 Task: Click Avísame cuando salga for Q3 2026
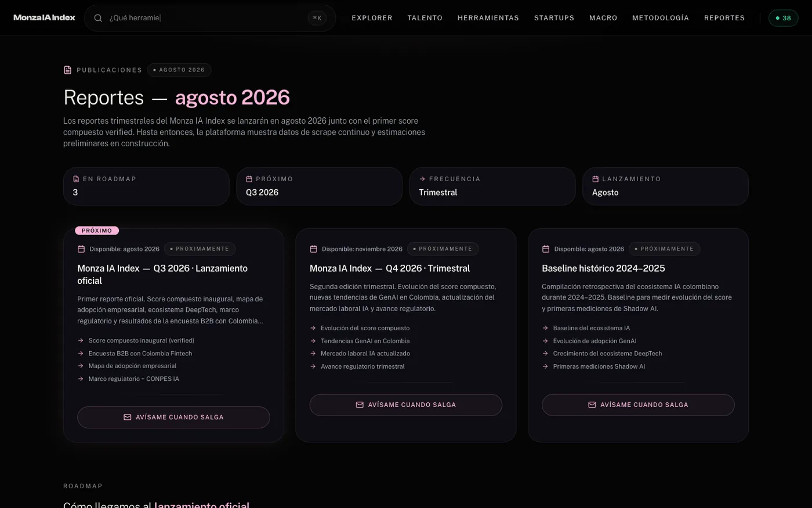173,417
